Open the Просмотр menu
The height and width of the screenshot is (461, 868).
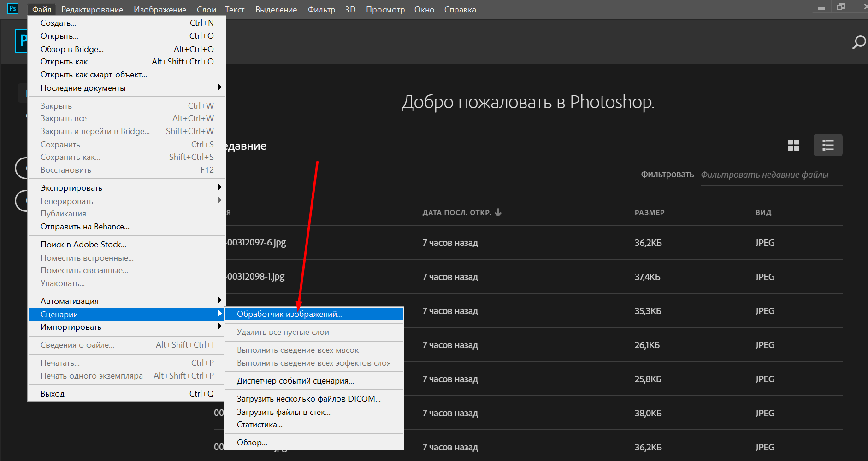(385, 10)
